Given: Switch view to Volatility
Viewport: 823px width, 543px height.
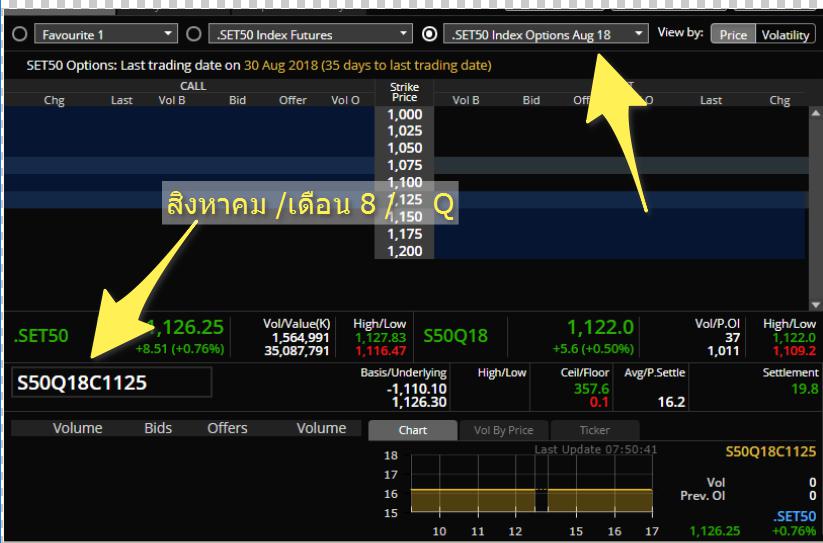Looking at the screenshot, I should pyautogui.click(x=785, y=35).
